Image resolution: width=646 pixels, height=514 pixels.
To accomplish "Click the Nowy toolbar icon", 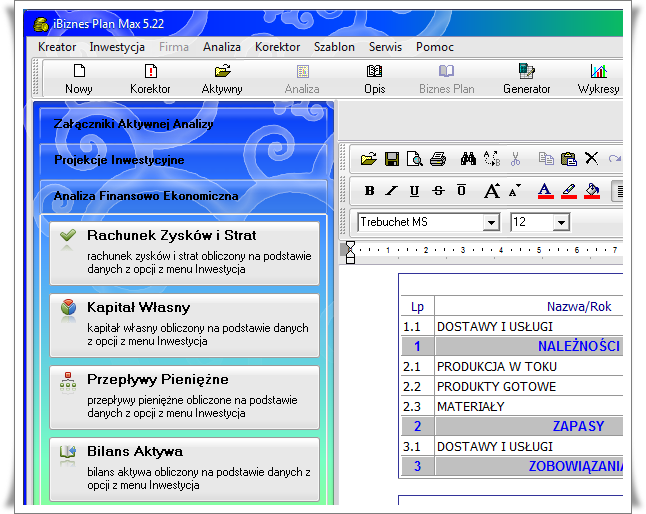I will pyautogui.click(x=79, y=72).
